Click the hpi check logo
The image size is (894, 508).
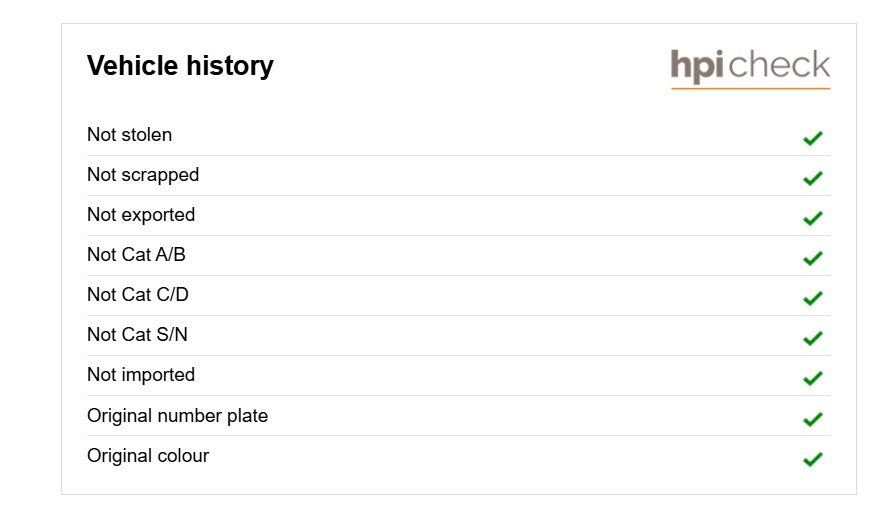[x=750, y=68]
